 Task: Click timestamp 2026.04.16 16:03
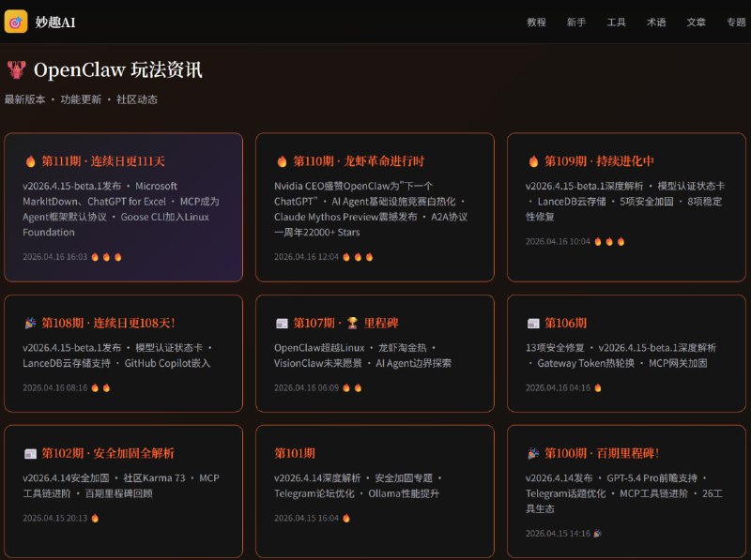[55, 257]
